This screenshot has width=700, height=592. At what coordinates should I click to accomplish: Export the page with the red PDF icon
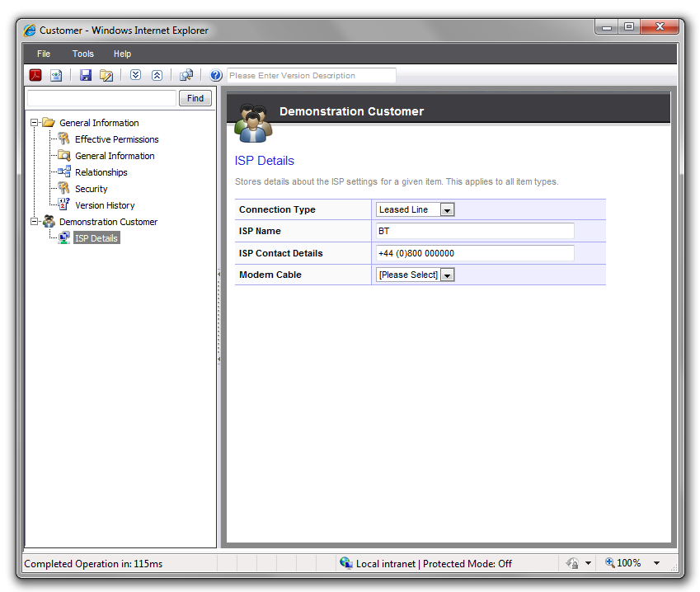click(x=35, y=75)
